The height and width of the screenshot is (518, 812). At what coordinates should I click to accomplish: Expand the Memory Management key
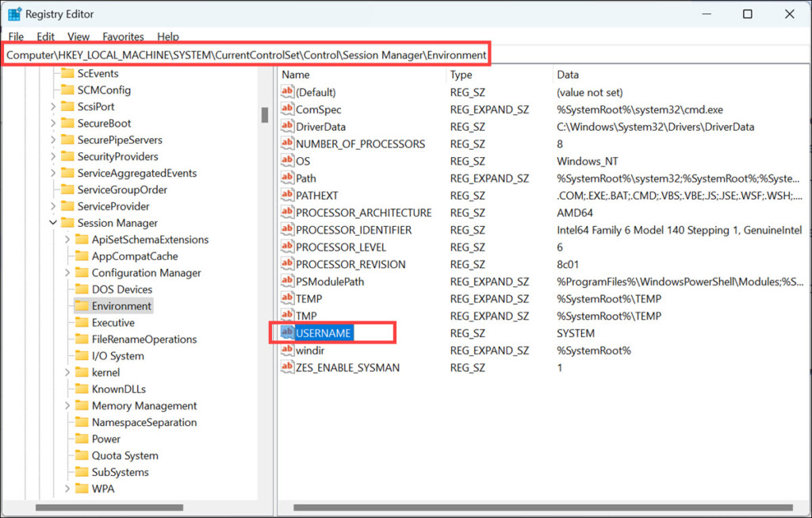pyautogui.click(x=67, y=405)
